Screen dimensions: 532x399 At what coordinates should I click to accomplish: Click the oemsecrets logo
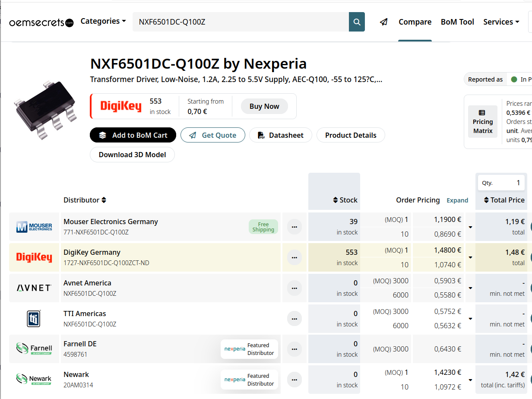(x=41, y=22)
